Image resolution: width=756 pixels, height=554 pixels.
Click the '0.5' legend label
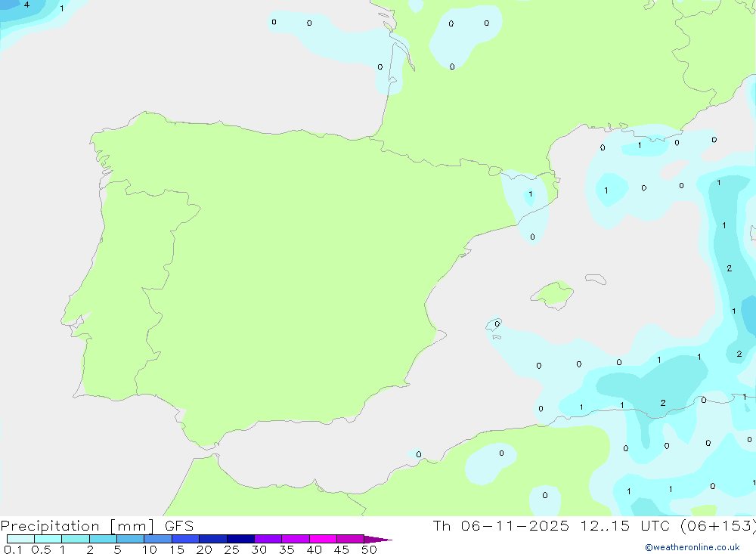41,549
